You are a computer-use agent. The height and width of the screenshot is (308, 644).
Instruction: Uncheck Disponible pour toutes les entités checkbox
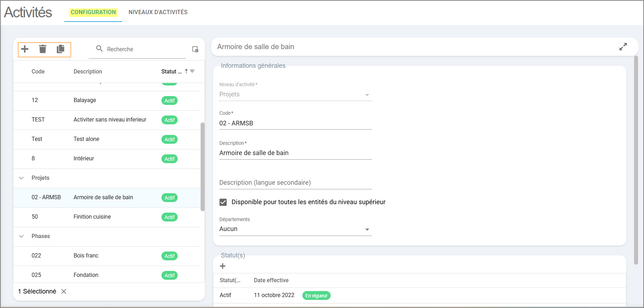pyautogui.click(x=223, y=202)
